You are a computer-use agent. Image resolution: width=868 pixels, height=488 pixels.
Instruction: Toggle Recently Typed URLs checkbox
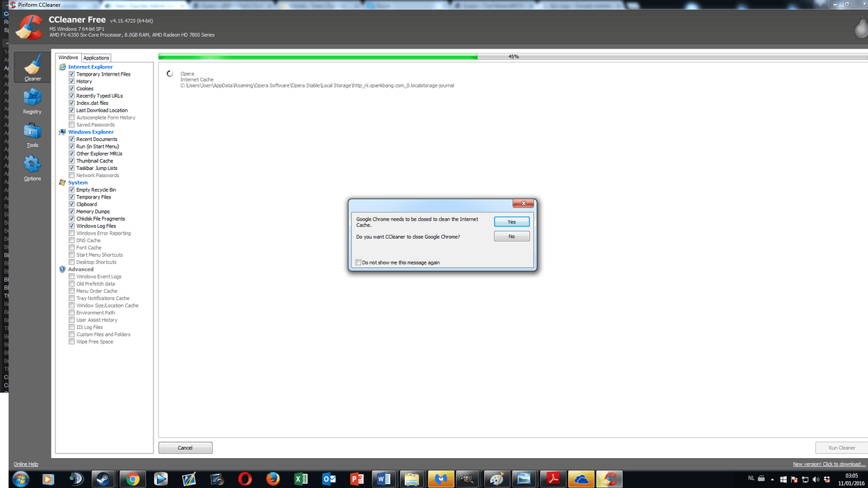(72, 96)
